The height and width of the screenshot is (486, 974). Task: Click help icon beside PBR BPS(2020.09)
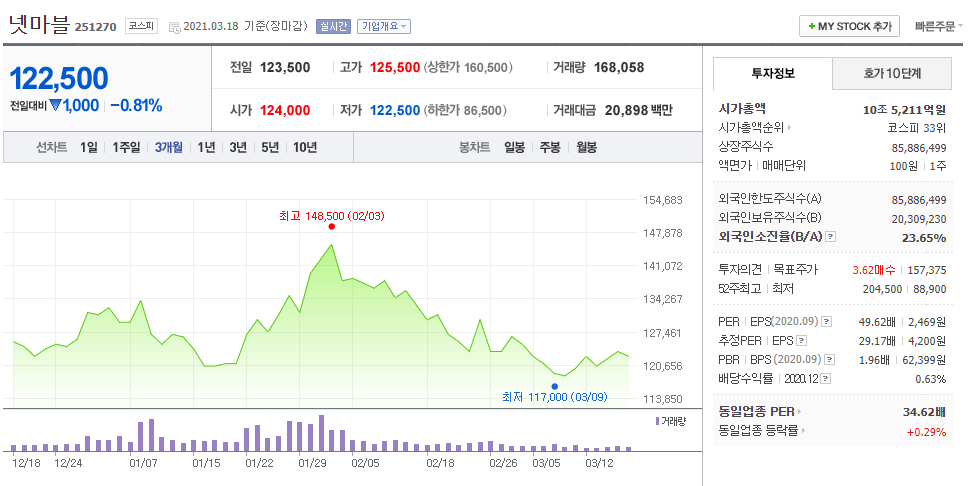point(829,359)
